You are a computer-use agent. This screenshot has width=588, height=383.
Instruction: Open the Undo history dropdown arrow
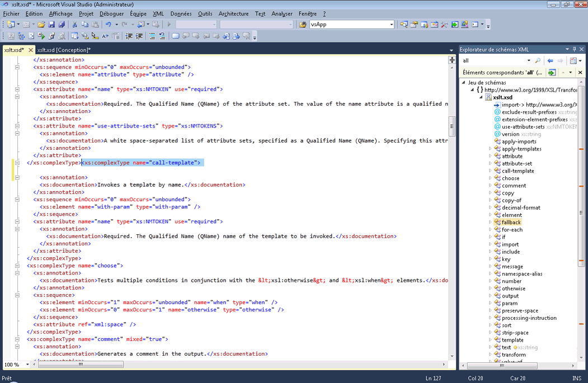116,25
